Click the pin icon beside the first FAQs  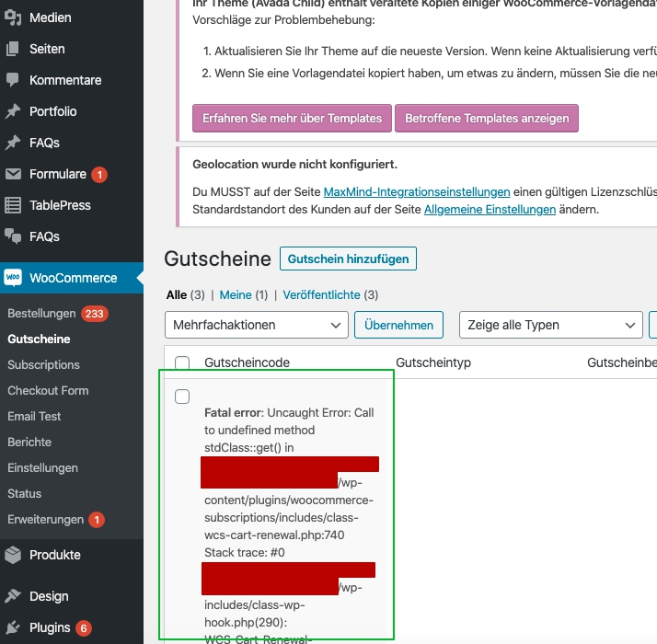[13, 143]
